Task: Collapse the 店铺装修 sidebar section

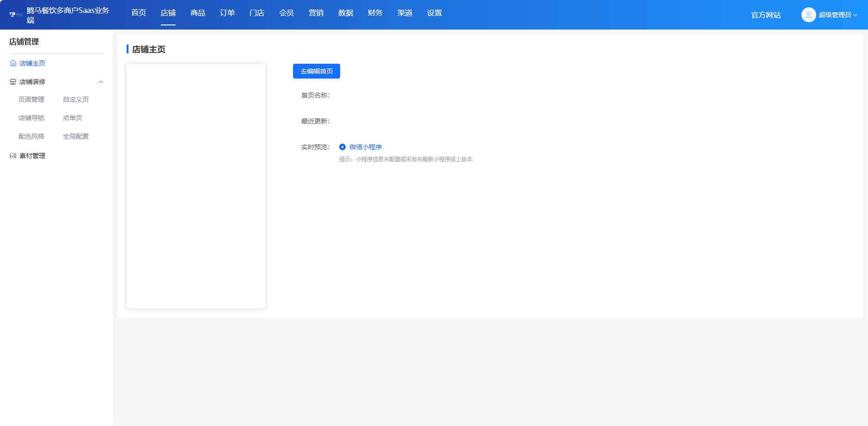Action: coord(101,82)
